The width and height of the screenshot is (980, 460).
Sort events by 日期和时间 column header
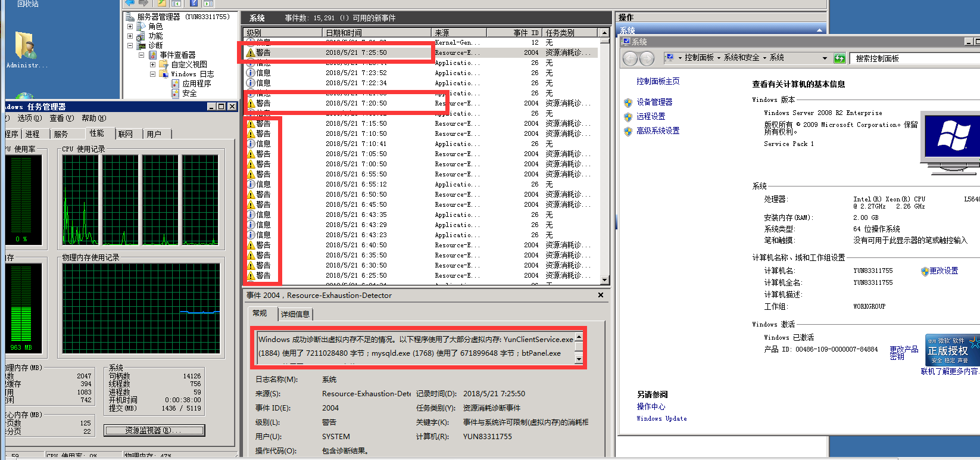point(376,33)
